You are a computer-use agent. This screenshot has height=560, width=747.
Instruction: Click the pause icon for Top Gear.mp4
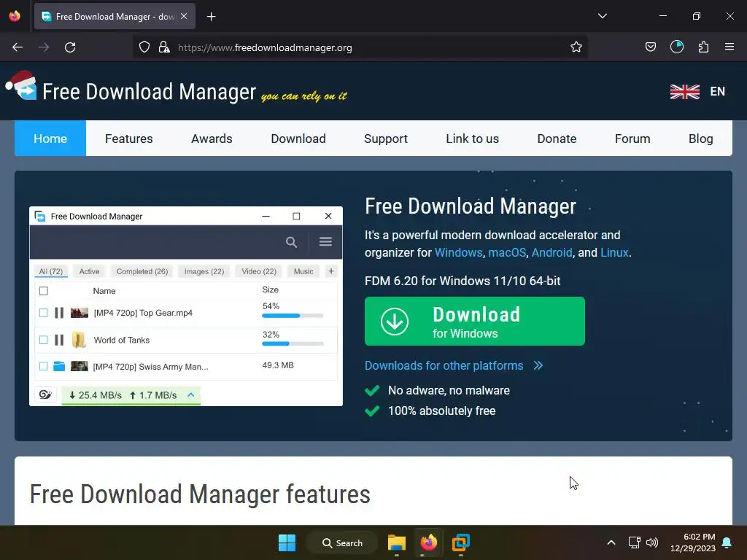point(59,313)
